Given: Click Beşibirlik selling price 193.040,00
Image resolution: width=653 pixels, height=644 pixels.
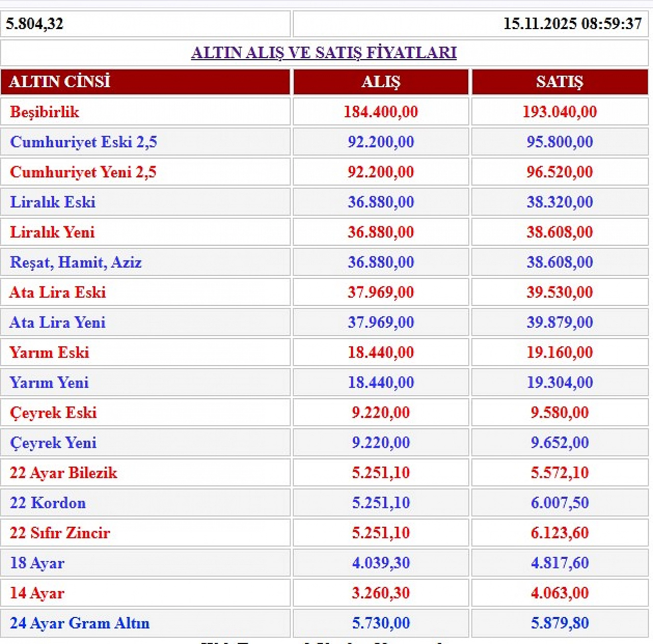Looking at the screenshot, I should click(x=559, y=112).
